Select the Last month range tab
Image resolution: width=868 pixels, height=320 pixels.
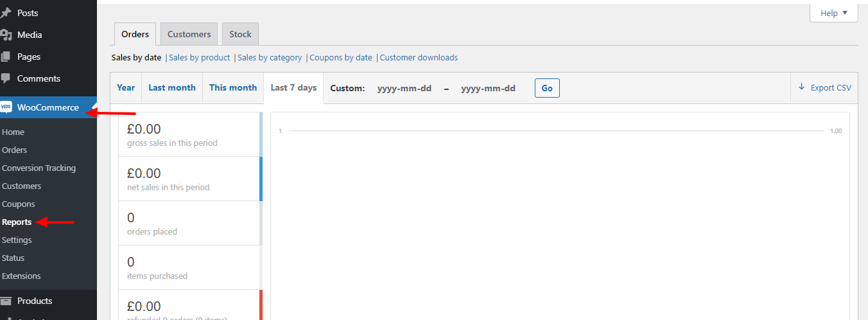[x=172, y=87]
